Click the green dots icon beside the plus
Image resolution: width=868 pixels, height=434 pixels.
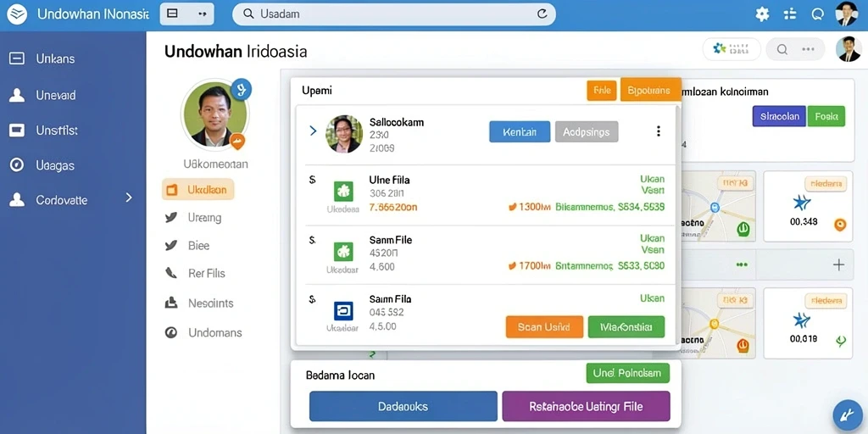click(742, 265)
